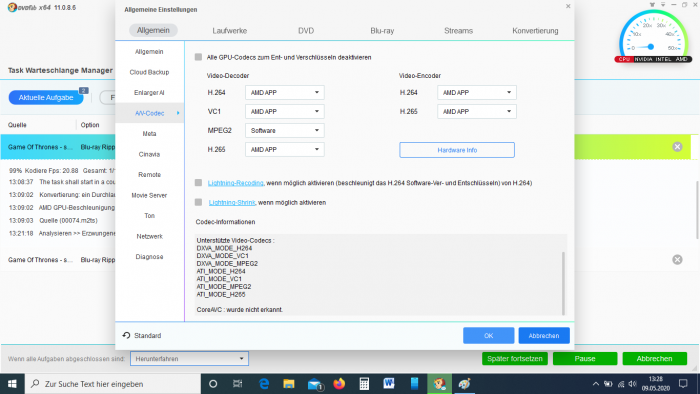The width and height of the screenshot is (700, 394).
Task: Open notification center icon
Action: pyautogui.click(x=683, y=384)
